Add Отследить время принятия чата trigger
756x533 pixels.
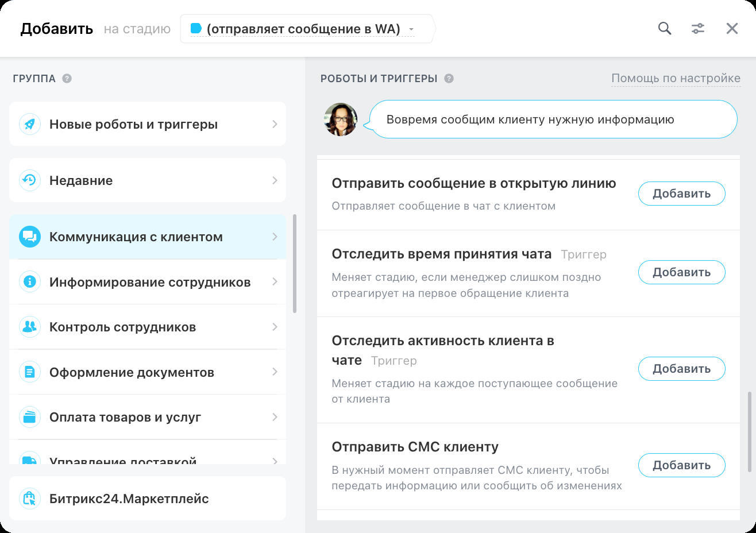pos(682,272)
